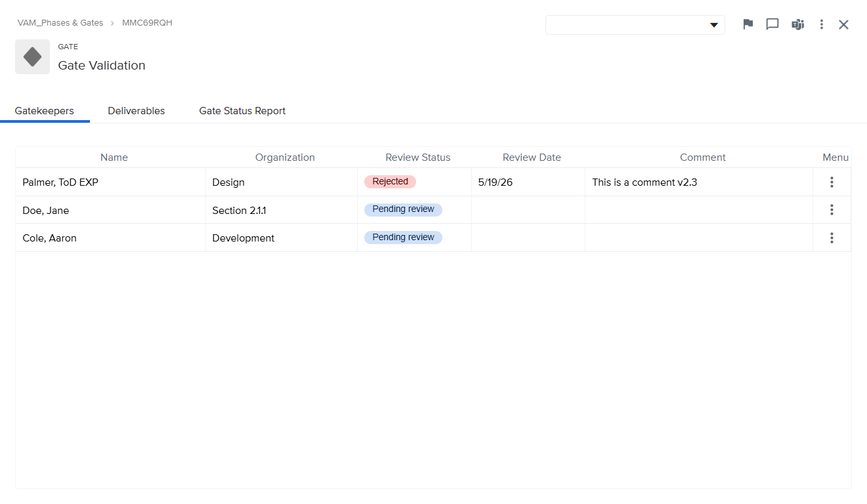Click Doe, Jane's Pending review badge
Screen dimensions: 867x504
click(403, 209)
